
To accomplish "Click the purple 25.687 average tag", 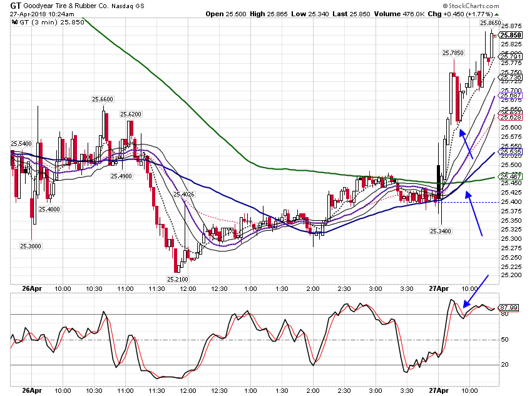I will (510, 96).
